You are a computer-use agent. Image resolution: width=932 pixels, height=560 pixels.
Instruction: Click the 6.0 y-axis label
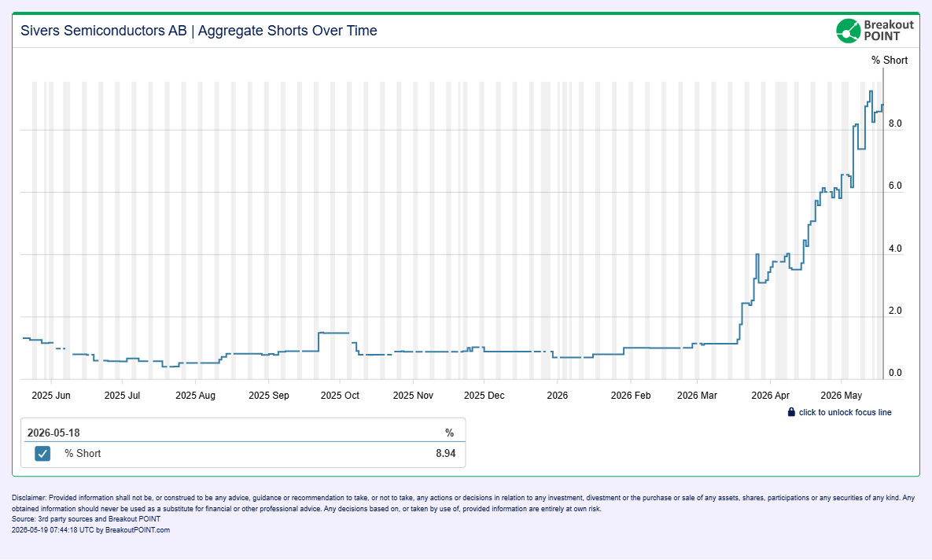(x=895, y=186)
